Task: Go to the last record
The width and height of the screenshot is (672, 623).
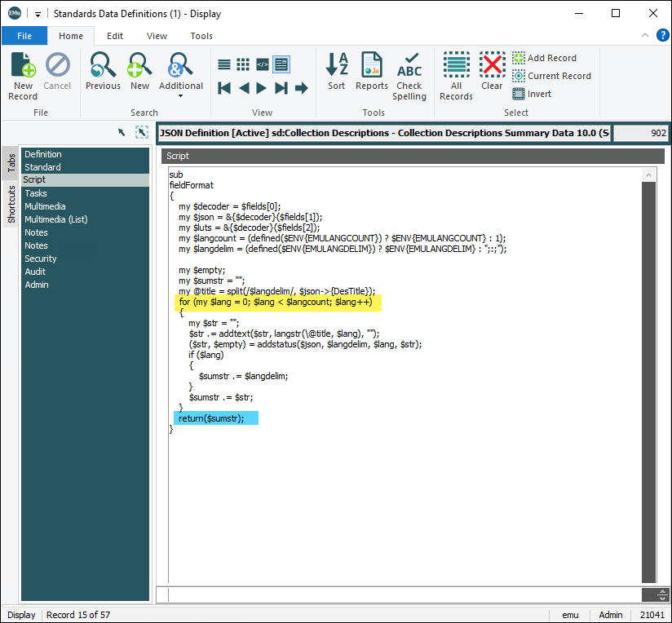Action: pyautogui.click(x=281, y=88)
